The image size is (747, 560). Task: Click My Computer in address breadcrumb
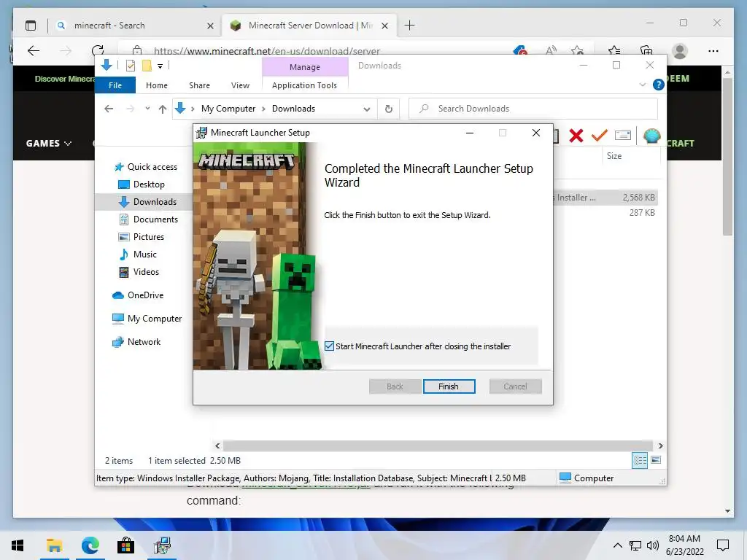click(x=228, y=109)
